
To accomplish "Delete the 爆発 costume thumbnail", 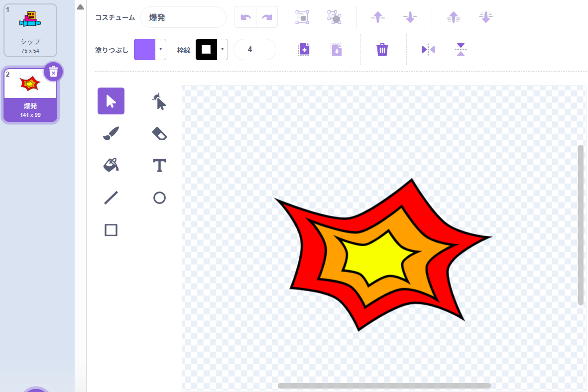I will point(53,72).
